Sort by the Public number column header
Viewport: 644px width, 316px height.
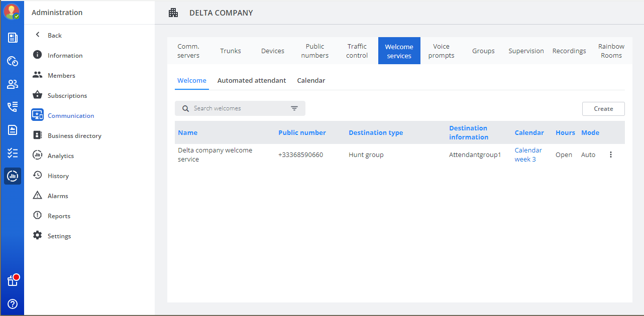(302, 133)
